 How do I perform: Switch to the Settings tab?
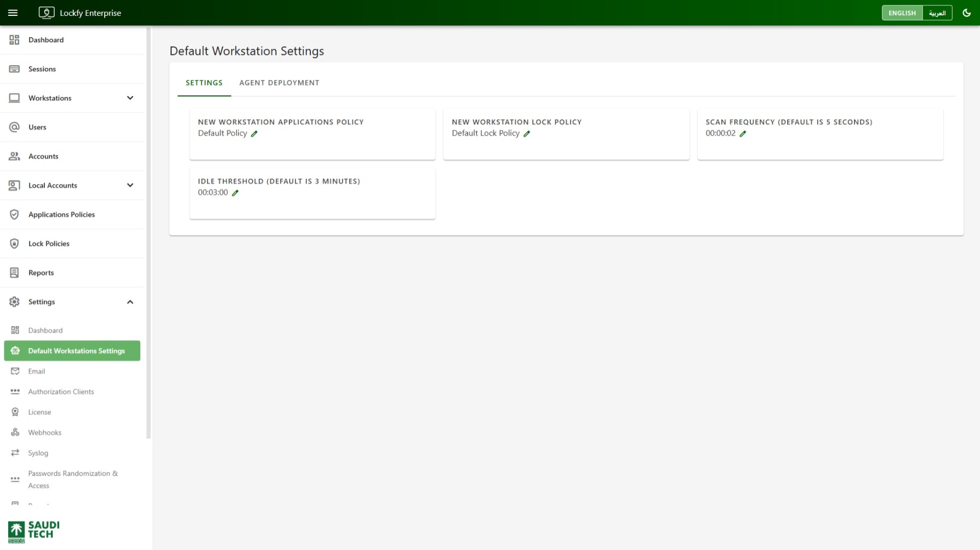204,83
